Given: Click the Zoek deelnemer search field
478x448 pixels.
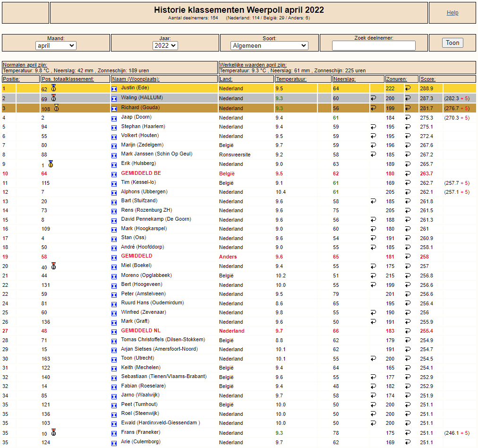Looking at the screenshot, I should (374, 46).
